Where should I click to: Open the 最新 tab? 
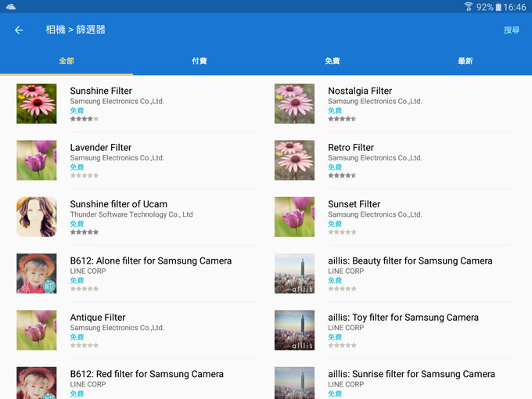[x=465, y=61]
